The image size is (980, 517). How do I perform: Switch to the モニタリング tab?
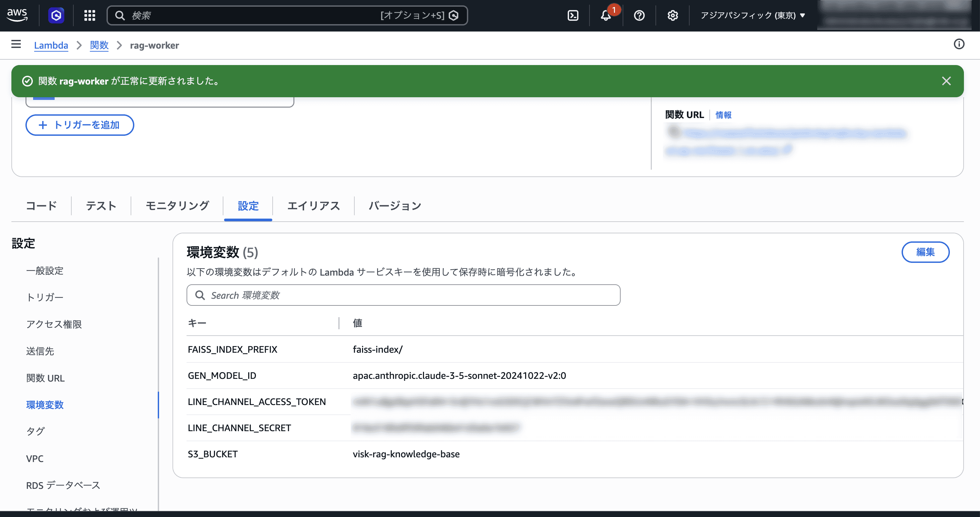177,206
